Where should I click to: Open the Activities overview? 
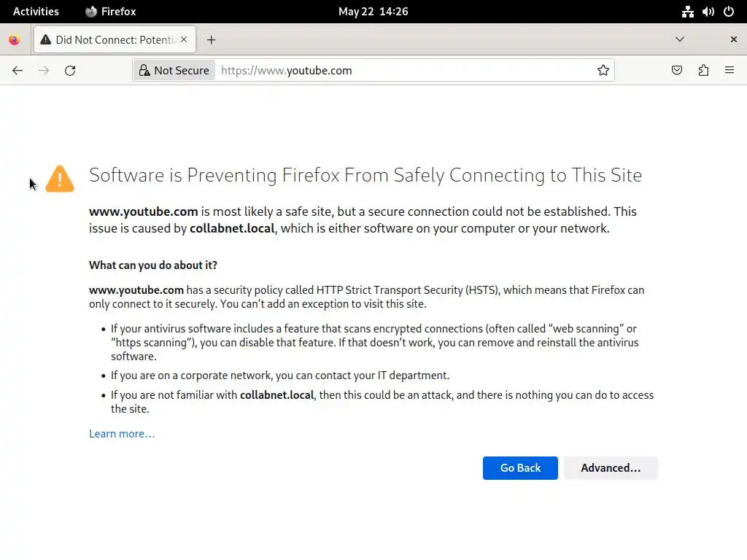click(x=36, y=12)
